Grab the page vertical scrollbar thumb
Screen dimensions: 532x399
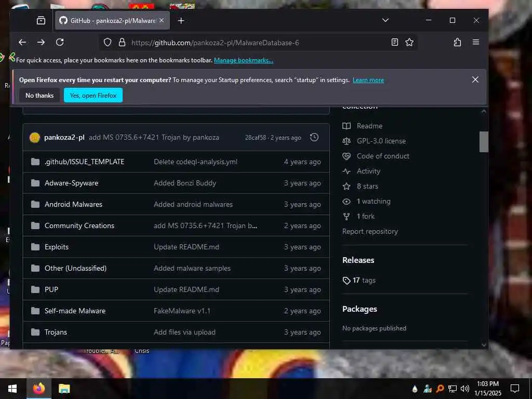tap(484, 142)
